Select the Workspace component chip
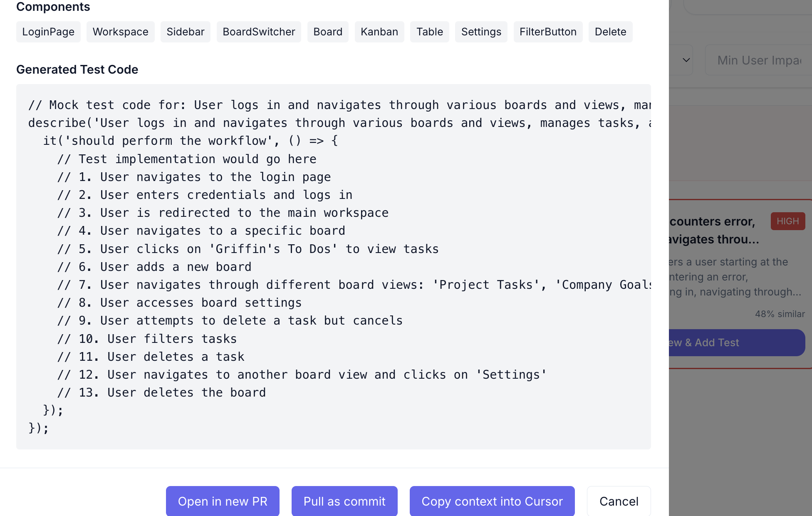 click(120, 32)
